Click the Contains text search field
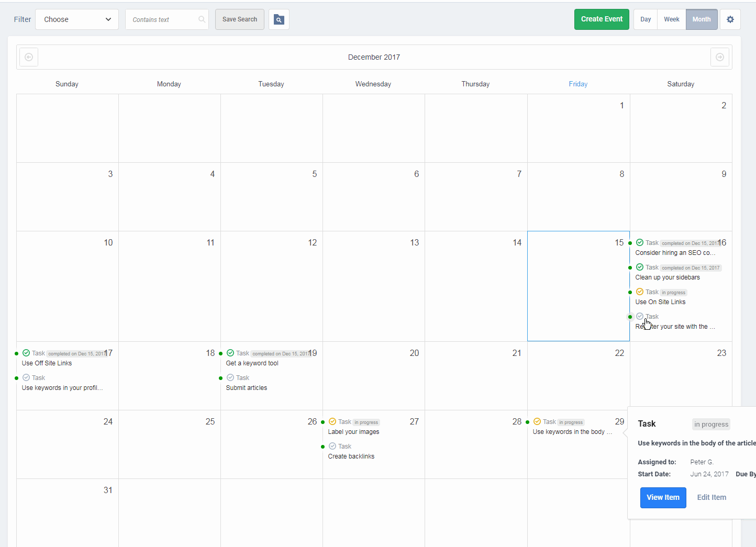The height and width of the screenshot is (547, 756). (x=162, y=19)
